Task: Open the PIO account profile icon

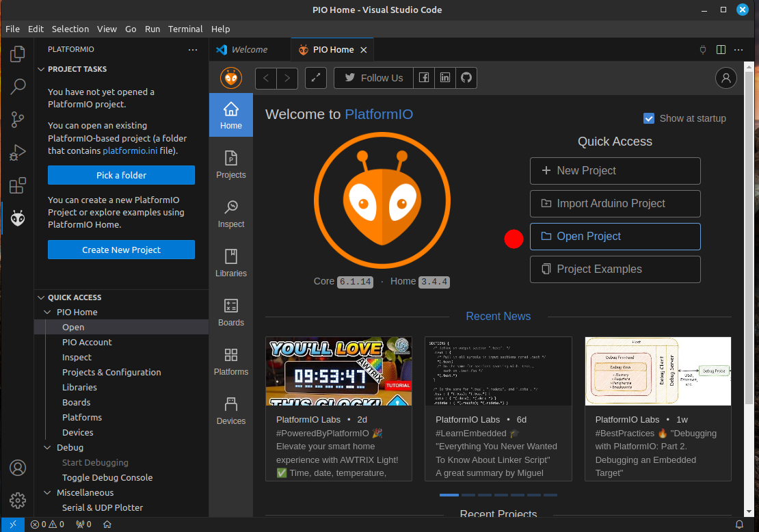Action: coord(725,78)
